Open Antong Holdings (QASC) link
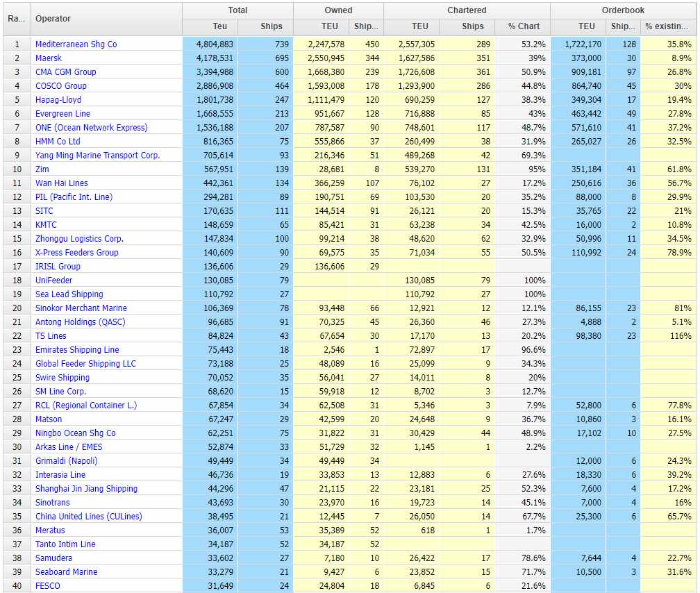 80,321
